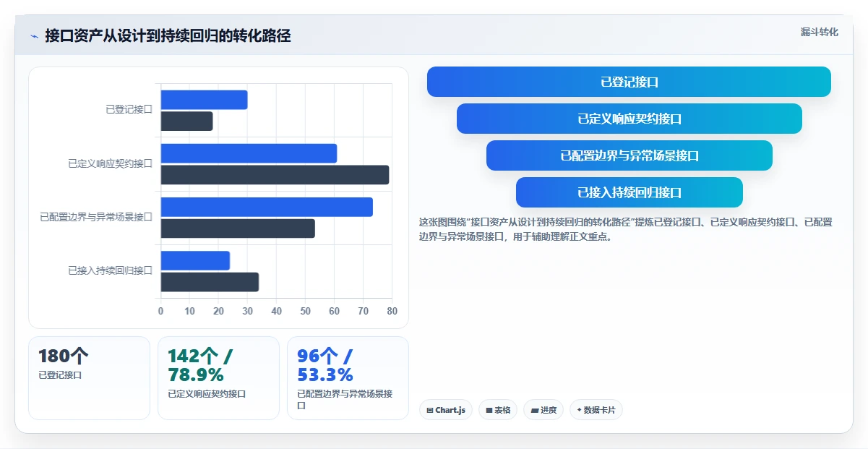Click the 142个 / 78.9% stat value
868x449 pixels.
(201, 365)
